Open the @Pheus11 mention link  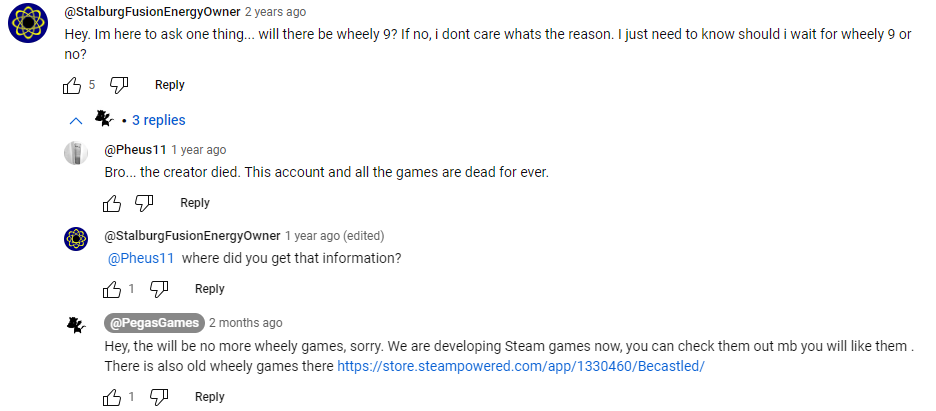click(x=141, y=258)
